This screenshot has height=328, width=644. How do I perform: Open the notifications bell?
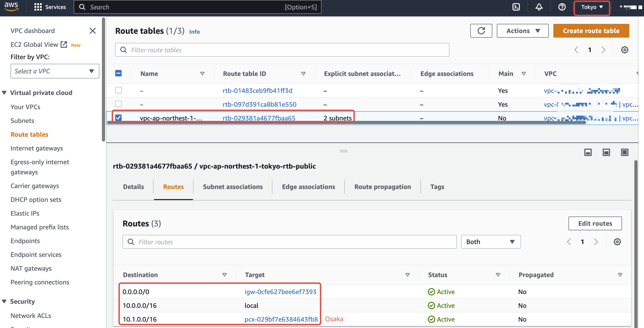539,7
